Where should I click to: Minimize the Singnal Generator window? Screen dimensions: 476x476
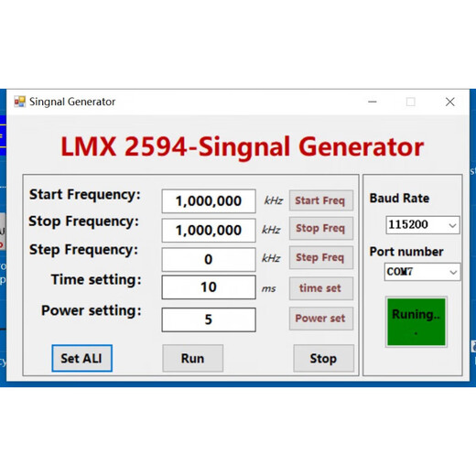373,102
